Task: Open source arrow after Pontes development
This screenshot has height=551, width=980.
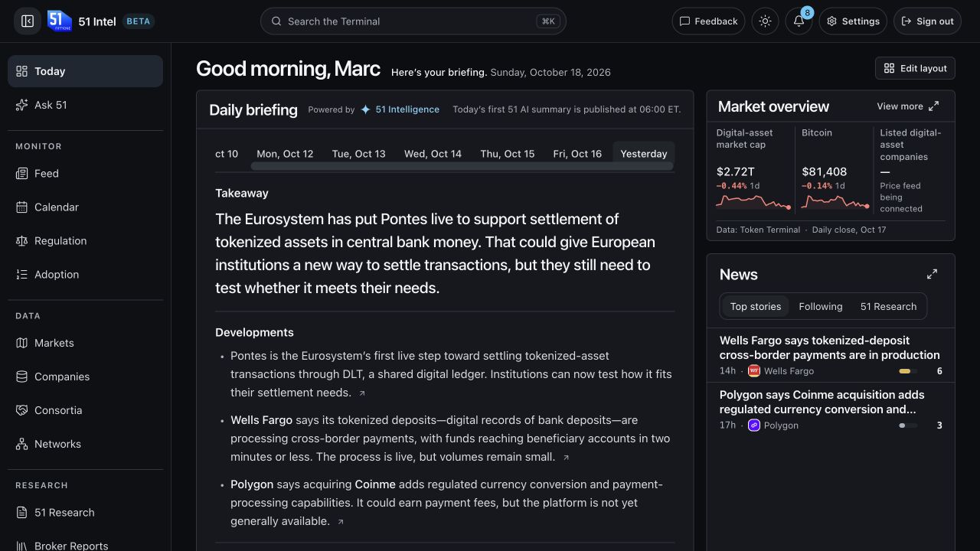Action: [x=362, y=393]
